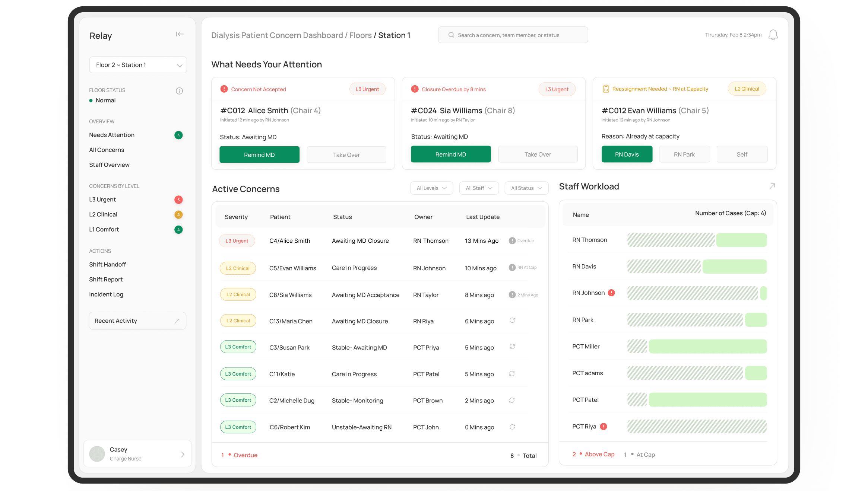Expand Staff Workload via arrow icon
This screenshot has height=491, width=868.
(772, 186)
